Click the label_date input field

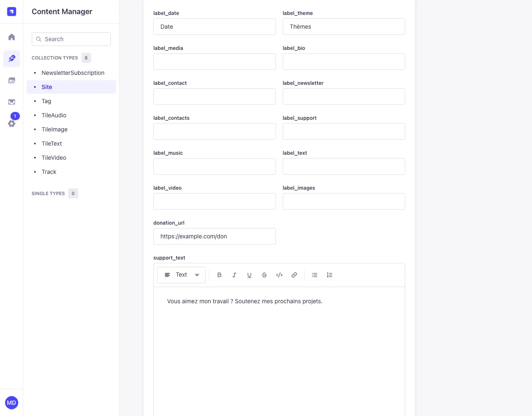(x=214, y=27)
